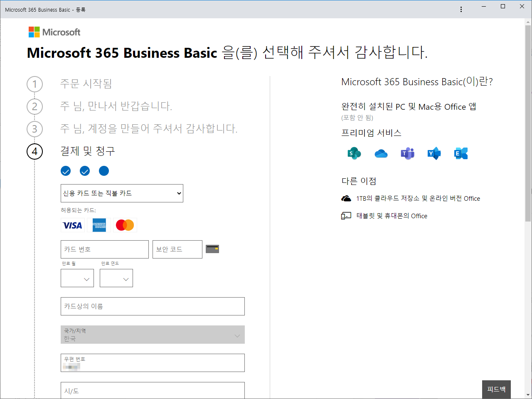Open the 만료 연도 expiration year dropdown

pyautogui.click(x=116, y=278)
